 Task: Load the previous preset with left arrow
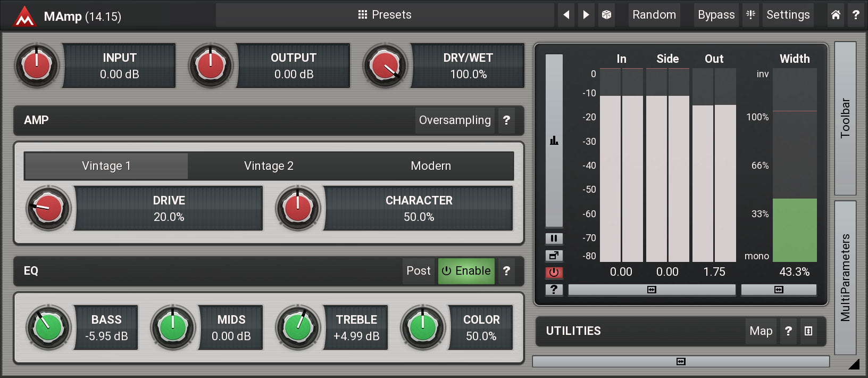tap(566, 15)
